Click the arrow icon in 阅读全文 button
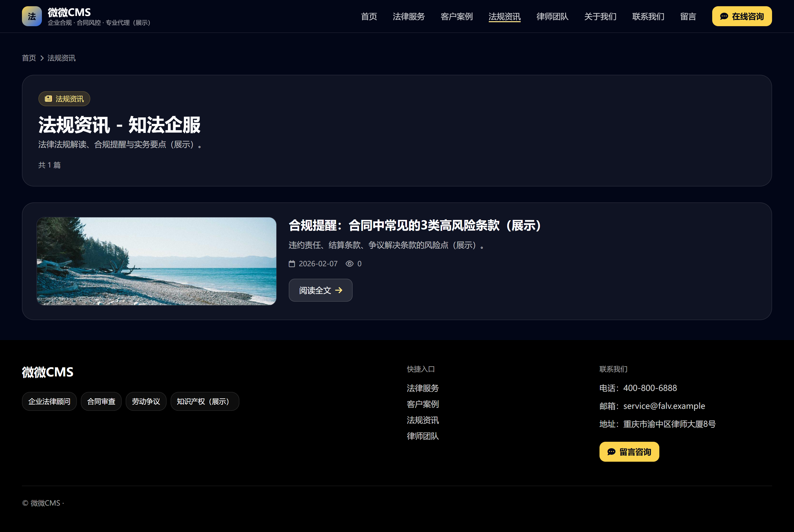Screen dimensions: 794x532 (339, 290)
